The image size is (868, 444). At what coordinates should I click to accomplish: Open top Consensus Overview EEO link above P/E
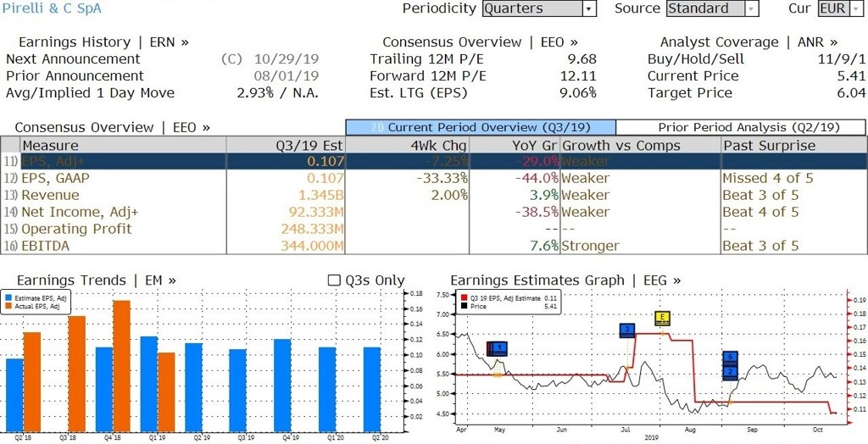pyautogui.click(x=480, y=42)
